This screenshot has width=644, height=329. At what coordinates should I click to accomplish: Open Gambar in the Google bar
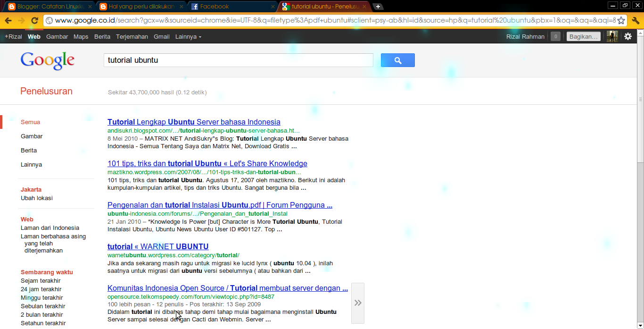tap(57, 36)
